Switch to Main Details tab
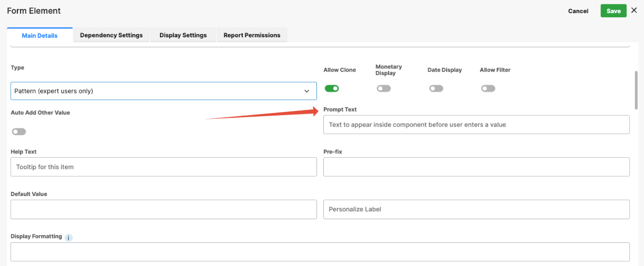644x266 pixels. 39,36
